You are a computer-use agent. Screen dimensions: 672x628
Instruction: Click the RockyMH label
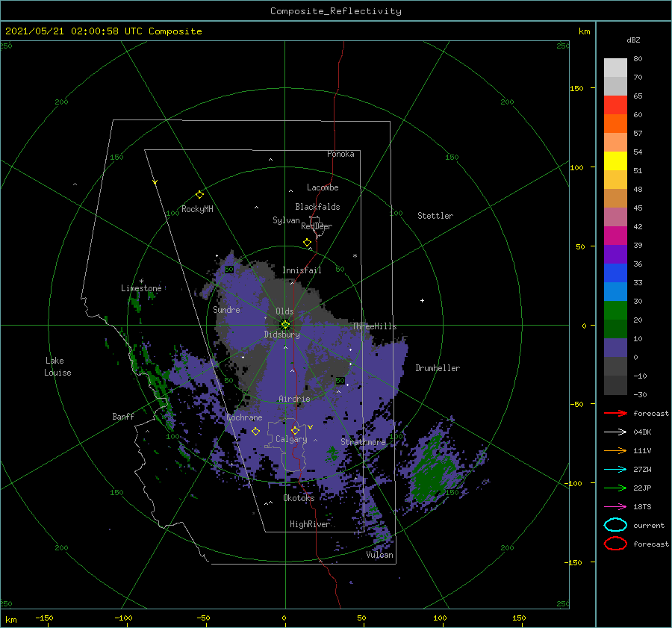tap(197, 209)
